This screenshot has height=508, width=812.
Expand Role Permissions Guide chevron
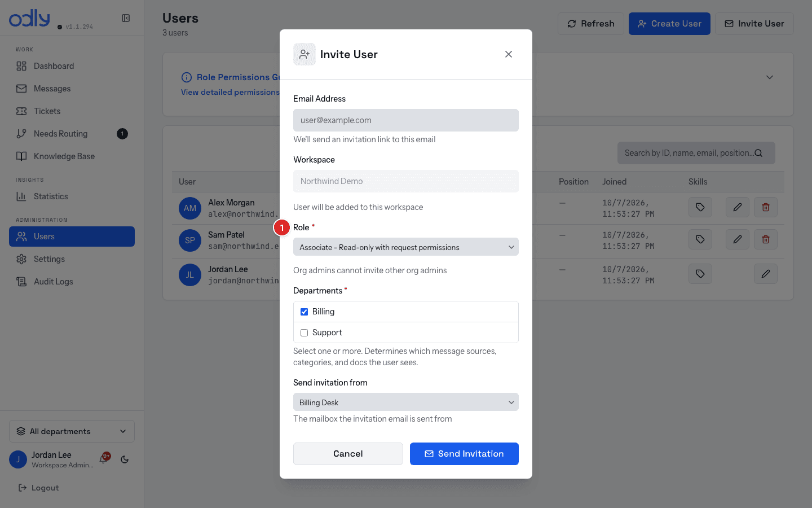[x=770, y=77]
